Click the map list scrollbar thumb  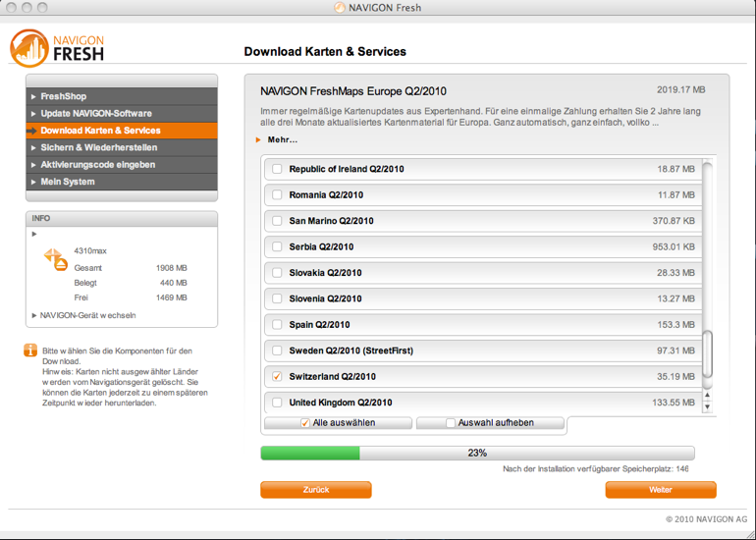(x=707, y=354)
